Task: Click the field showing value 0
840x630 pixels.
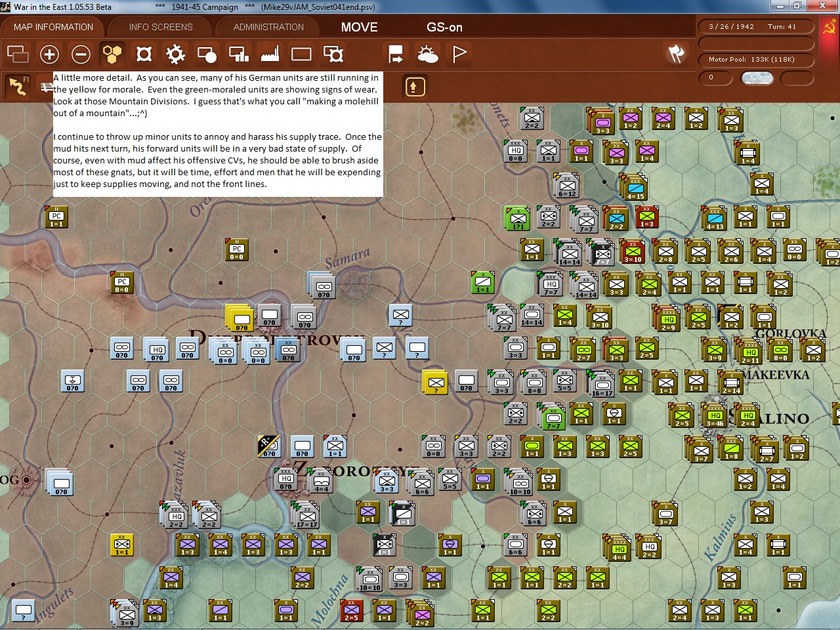Action: pos(715,78)
